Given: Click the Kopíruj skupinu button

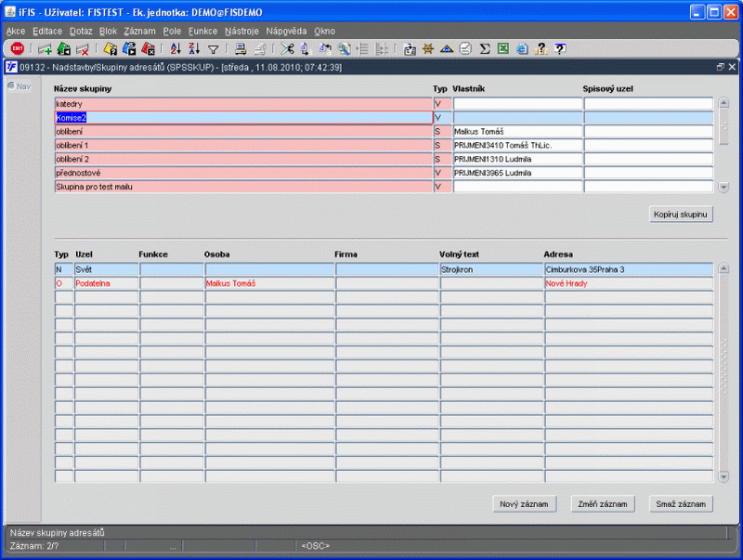Looking at the screenshot, I should (681, 215).
